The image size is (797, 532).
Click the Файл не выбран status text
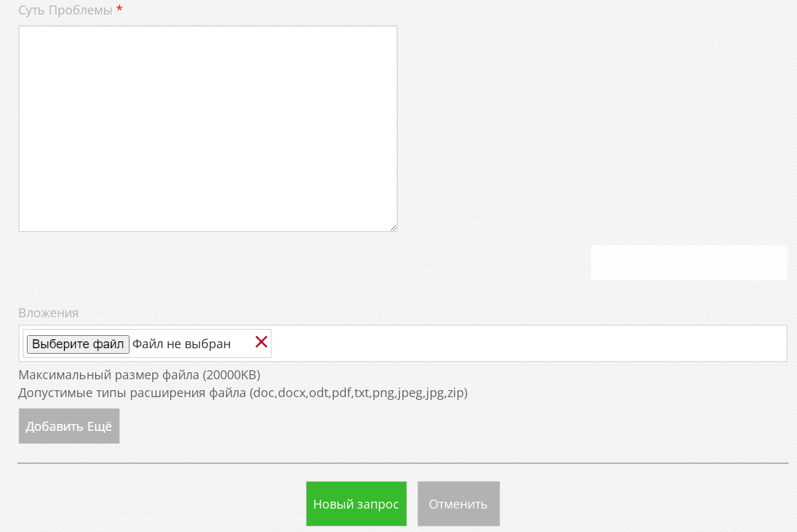pos(181,343)
